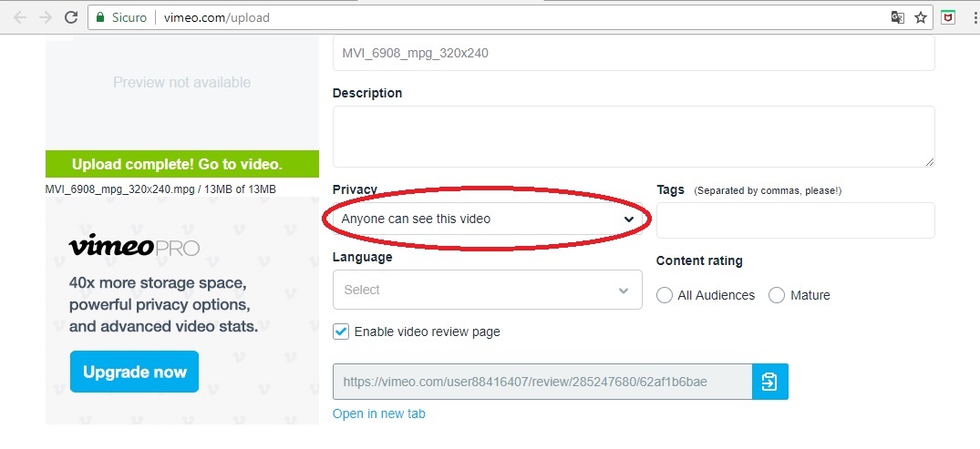The height and width of the screenshot is (449, 980).
Task: Click the Upgrade now button
Action: pyautogui.click(x=134, y=372)
